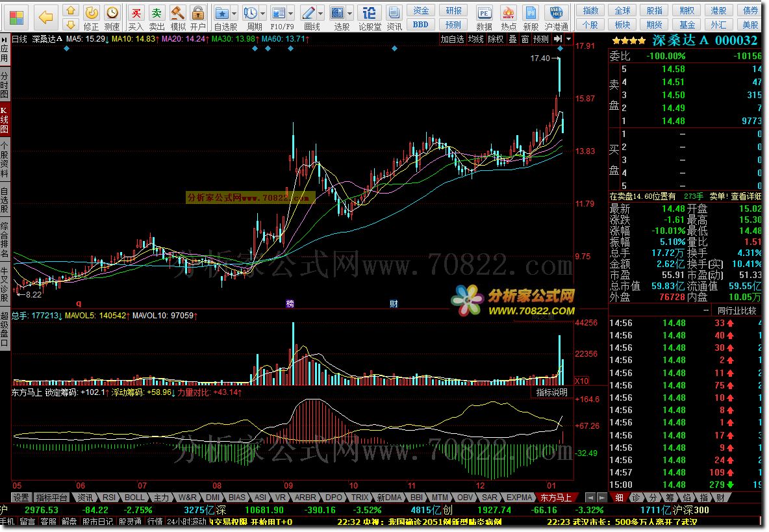Image resolution: width=769 pixels, height=532 pixels.
Task: Toggle the 除权 ex-rights adjustment
Action: tap(496, 39)
